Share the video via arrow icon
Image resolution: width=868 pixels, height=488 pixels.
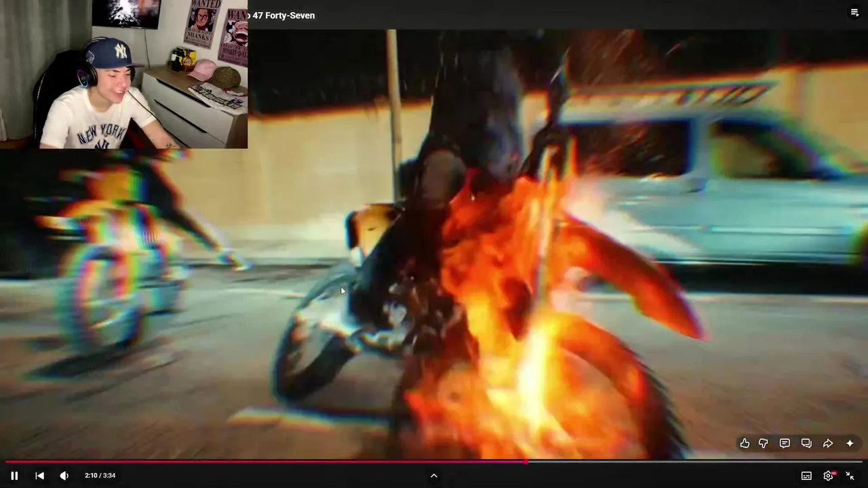tap(828, 443)
